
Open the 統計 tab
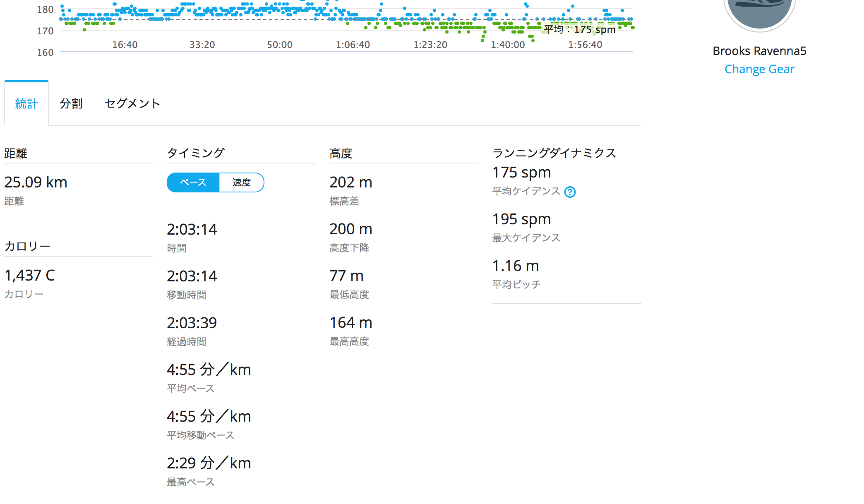click(x=26, y=103)
